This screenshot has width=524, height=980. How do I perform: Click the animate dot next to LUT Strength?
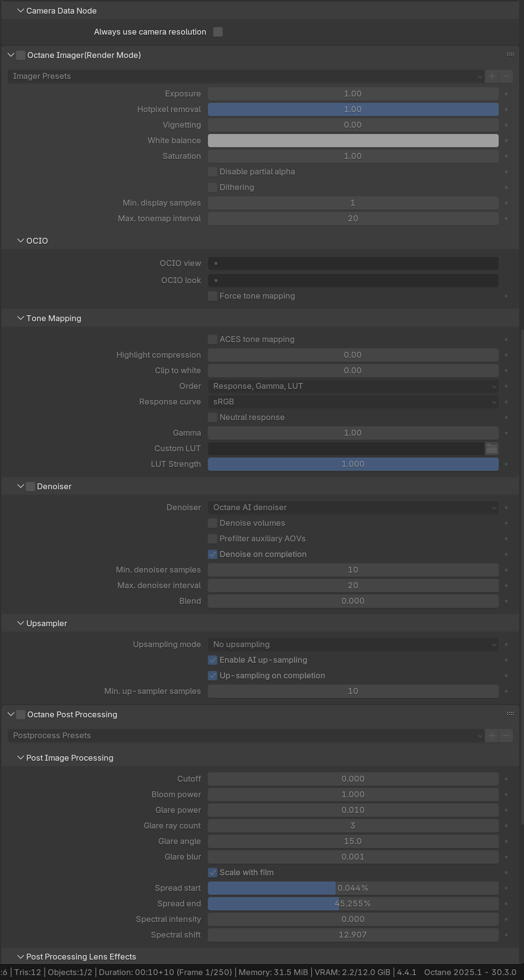click(506, 464)
